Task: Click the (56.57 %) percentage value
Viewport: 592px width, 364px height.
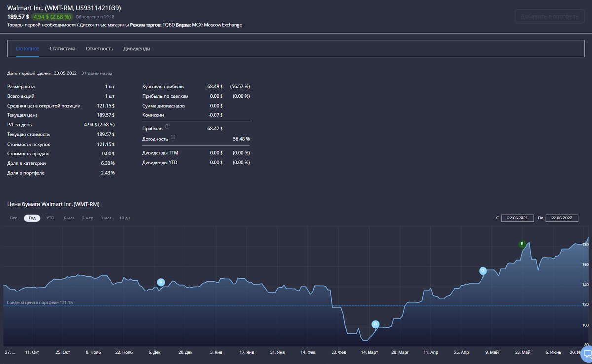Action: point(240,87)
